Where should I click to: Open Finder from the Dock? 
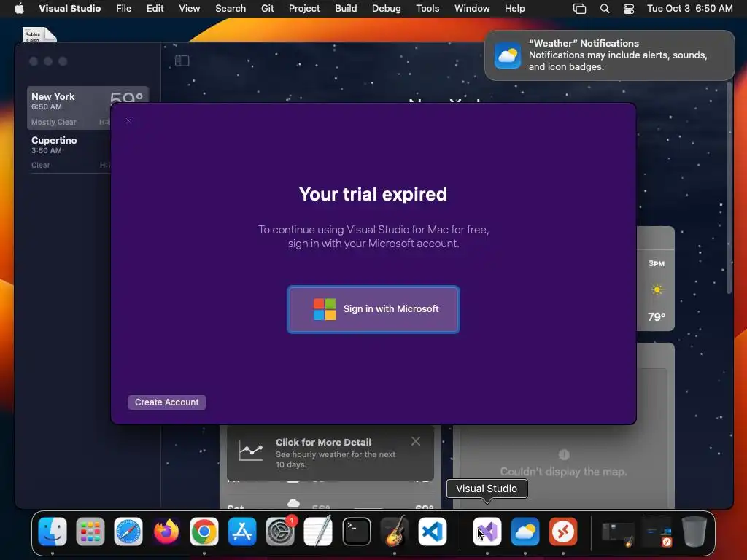click(x=53, y=532)
